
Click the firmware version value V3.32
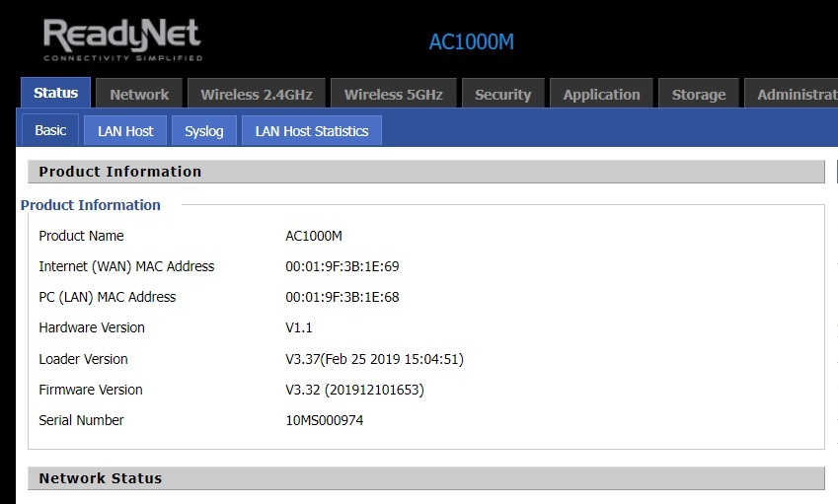click(x=354, y=390)
